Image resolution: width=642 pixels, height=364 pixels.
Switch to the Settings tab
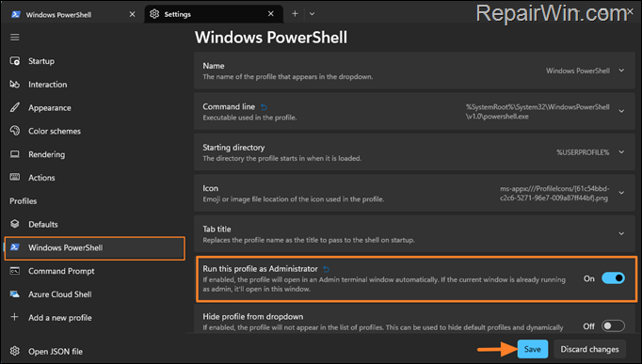214,14
